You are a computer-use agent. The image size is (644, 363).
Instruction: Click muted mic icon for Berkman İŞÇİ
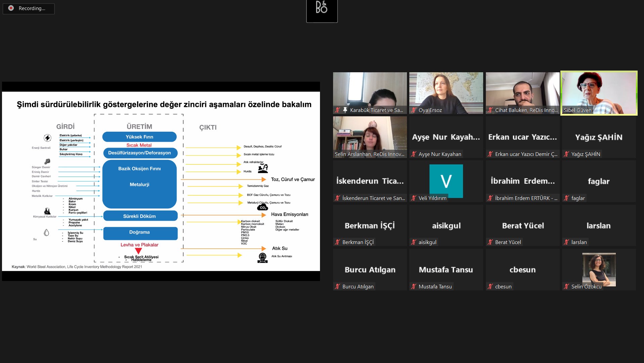[338, 242]
